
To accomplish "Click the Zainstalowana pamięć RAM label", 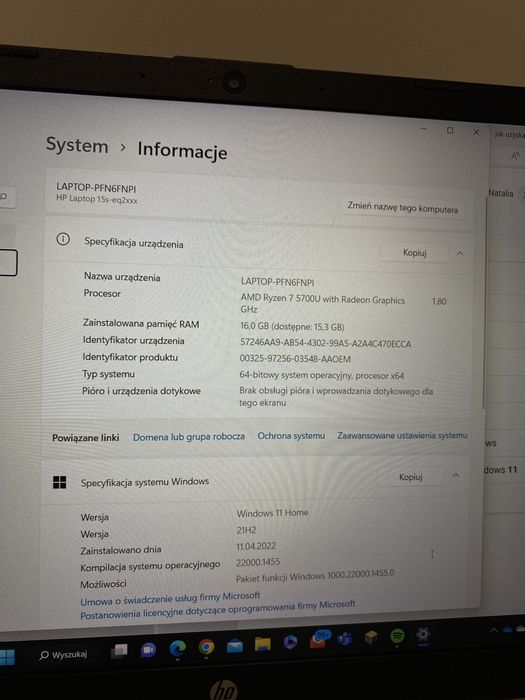I will coord(141,324).
